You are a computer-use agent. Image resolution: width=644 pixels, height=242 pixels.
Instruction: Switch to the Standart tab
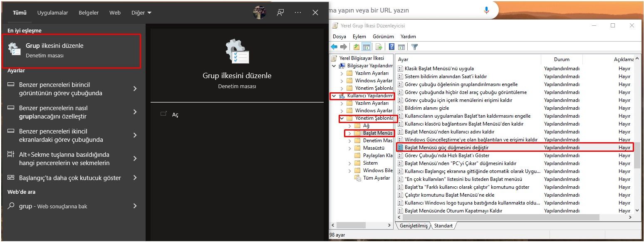pyautogui.click(x=443, y=226)
